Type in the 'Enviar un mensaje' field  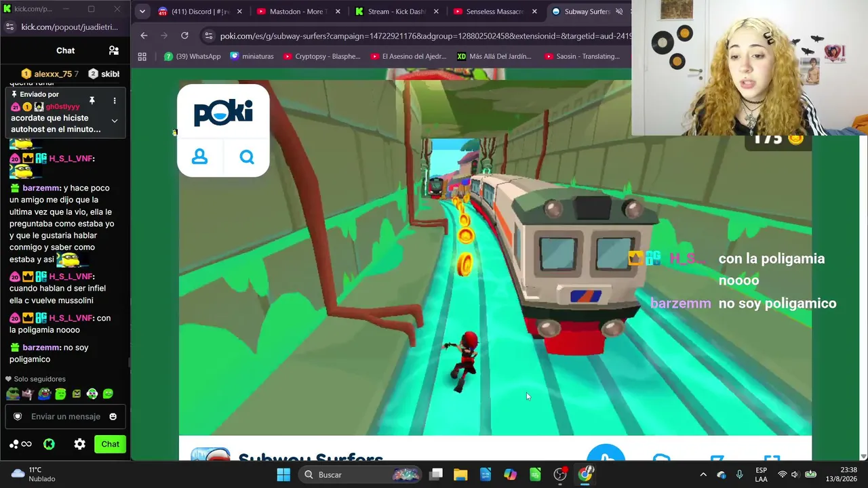(x=66, y=417)
